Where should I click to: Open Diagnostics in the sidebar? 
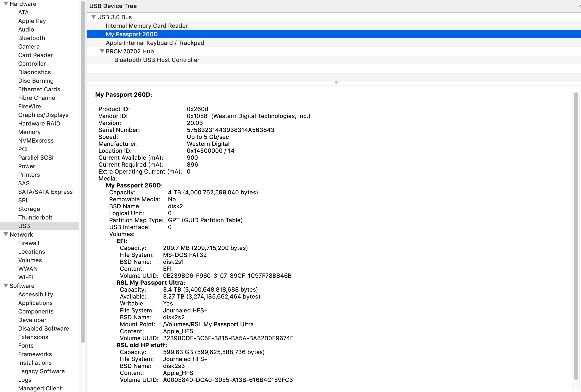pos(34,72)
